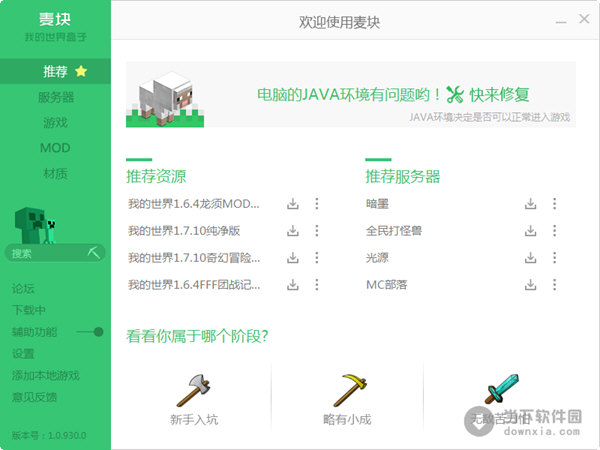
Task: Open more options for MC部落 server
Action: click(554, 285)
